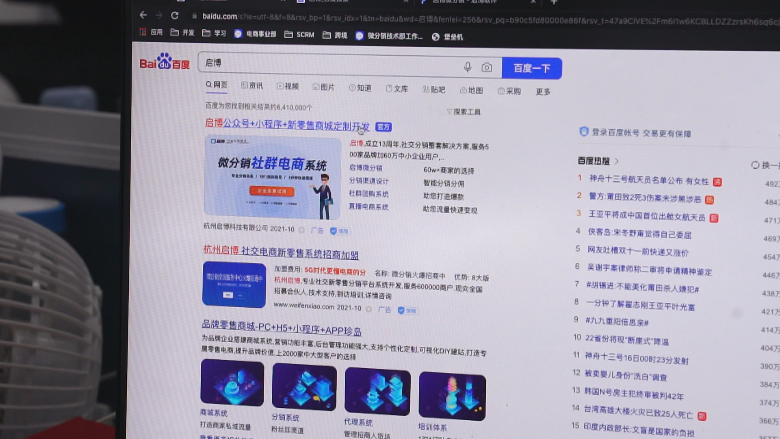Open the 分销渠道设计 sublink

[369, 181]
